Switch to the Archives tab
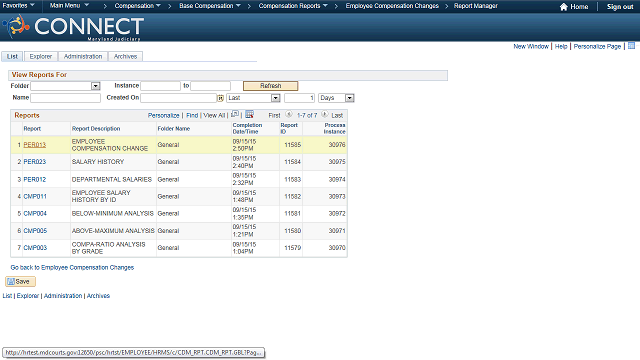 (125, 56)
